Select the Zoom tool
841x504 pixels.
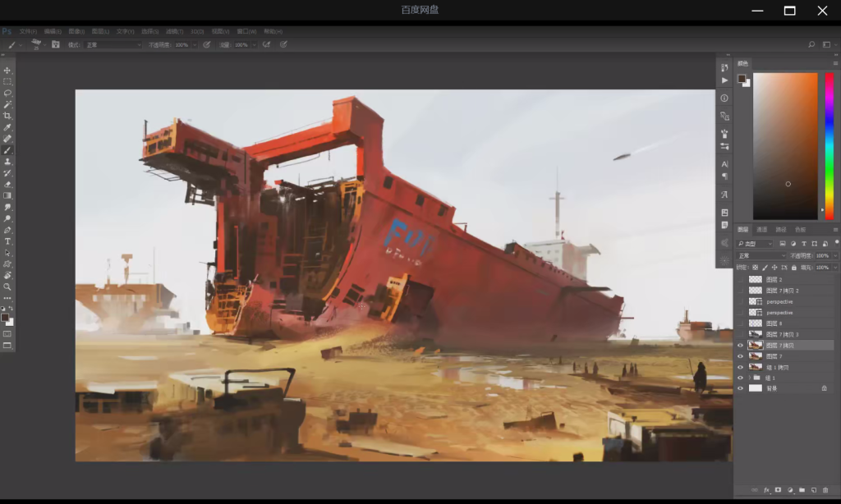tap(7, 286)
